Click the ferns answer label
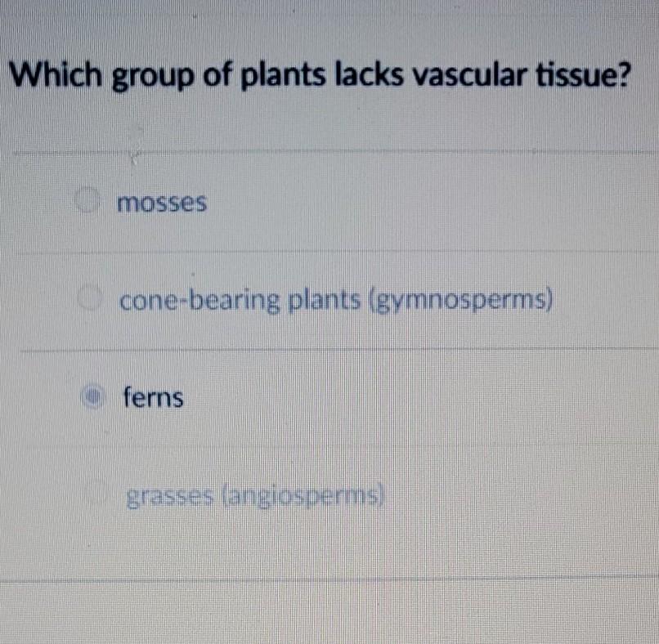 click(x=152, y=398)
